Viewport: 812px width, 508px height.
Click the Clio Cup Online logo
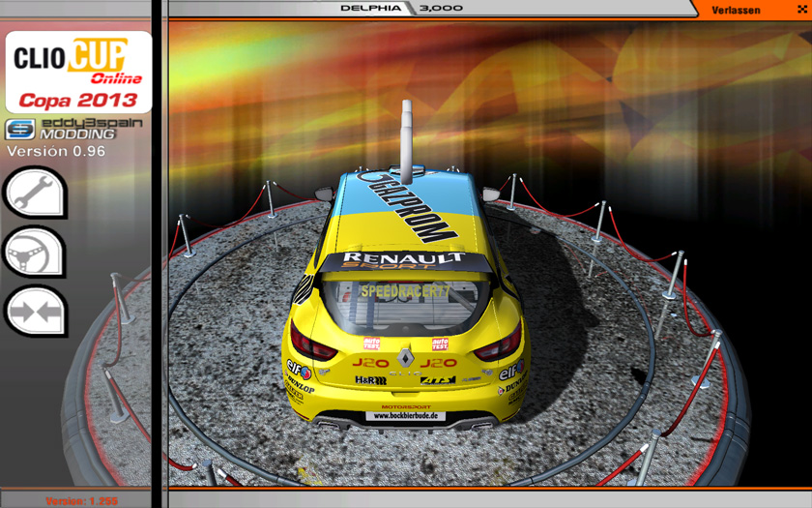pyautogui.click(x=78, y=72)
